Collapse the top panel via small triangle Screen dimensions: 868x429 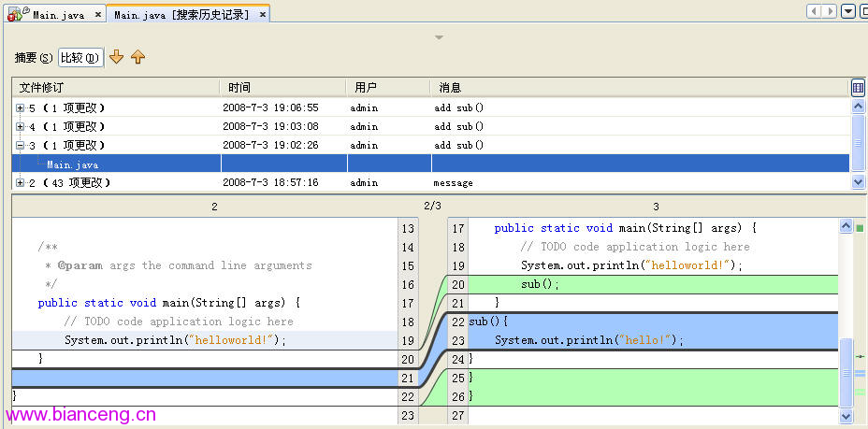(x=439, y=37)
